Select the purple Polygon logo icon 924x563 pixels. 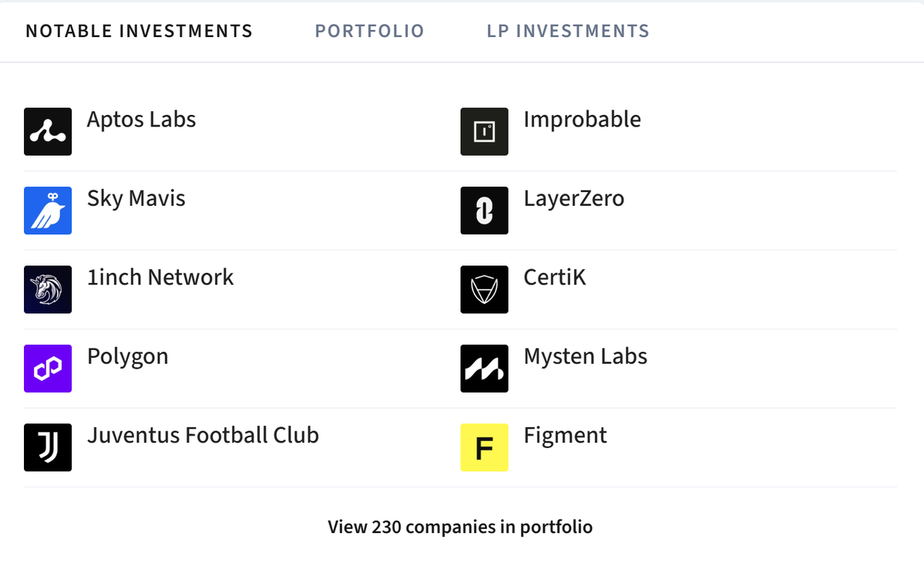pos(48,369)
